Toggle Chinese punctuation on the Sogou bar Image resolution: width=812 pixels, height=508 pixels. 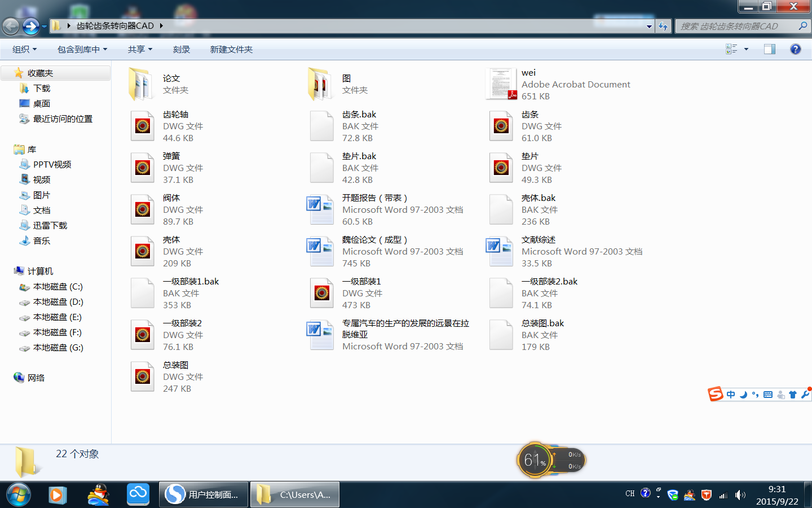coord(756,394)
